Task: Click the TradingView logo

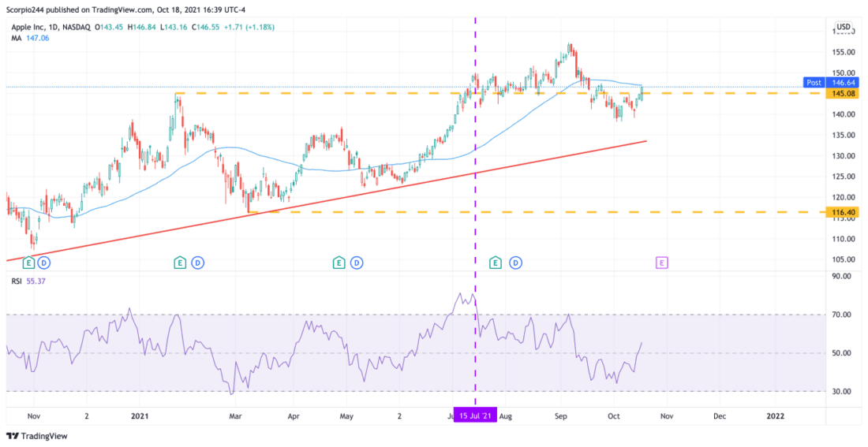Action: (x=37, y=436)
